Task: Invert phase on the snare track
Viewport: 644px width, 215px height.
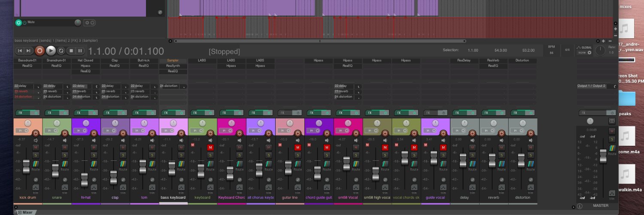Action: click(65, 179)
